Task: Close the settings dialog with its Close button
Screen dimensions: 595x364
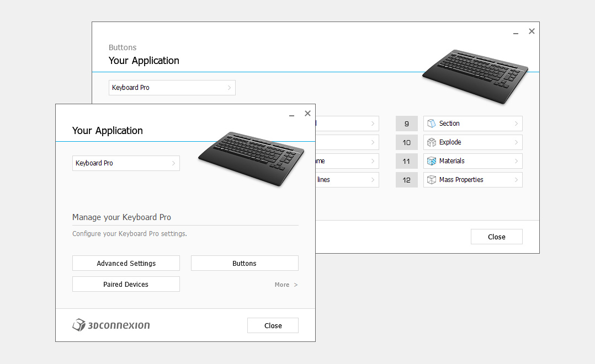Action: coord(273,325)
